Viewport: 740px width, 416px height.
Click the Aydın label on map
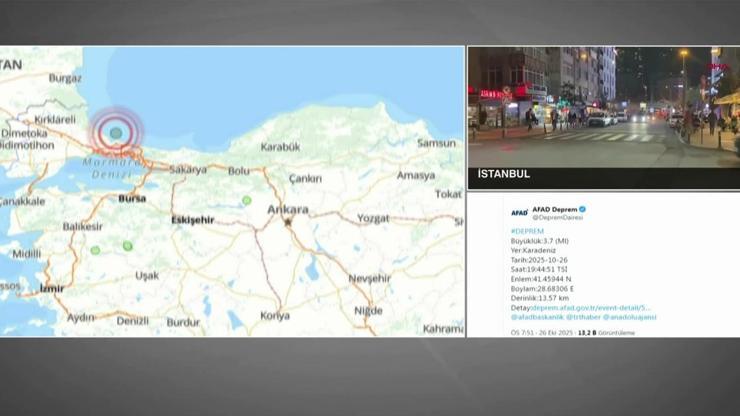[80, 318]
